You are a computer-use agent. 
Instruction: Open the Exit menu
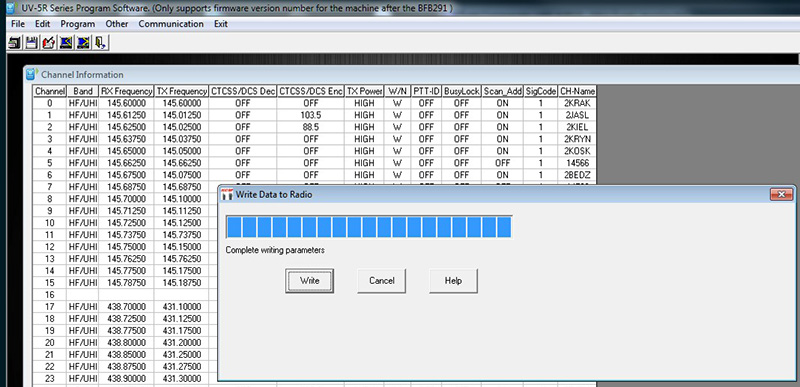coord(221,24)
